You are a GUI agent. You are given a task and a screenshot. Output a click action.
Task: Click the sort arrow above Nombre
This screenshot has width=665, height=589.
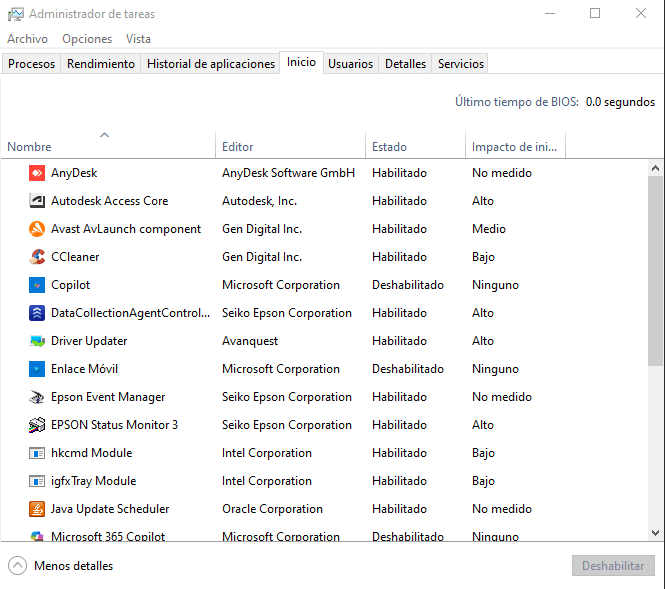coord(104,135)
